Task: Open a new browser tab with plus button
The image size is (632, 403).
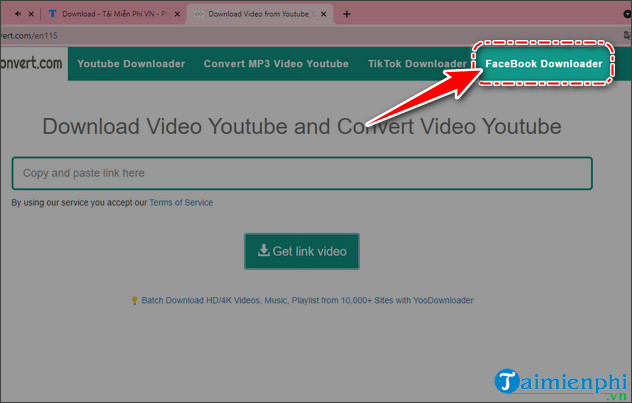Action: 347,14
